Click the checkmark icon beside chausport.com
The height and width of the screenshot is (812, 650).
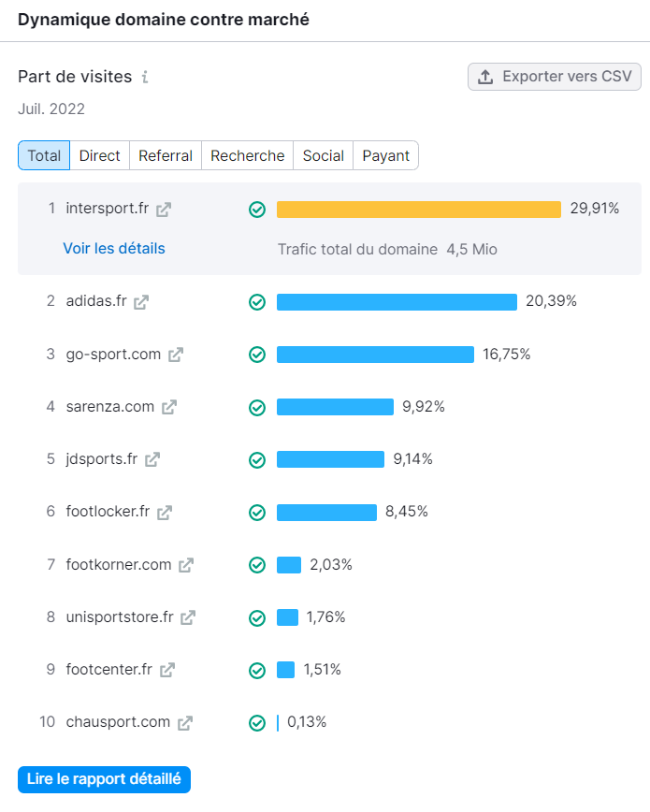click(257, 721)
